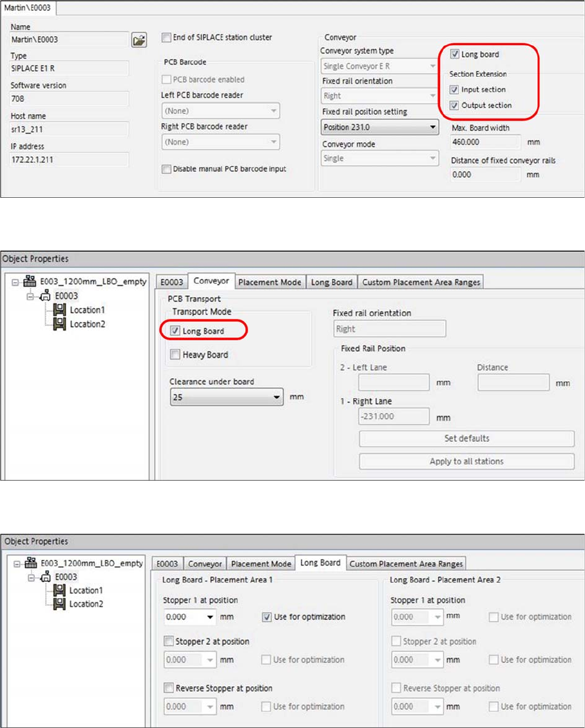Open Conveyor mode dropdown

tap(379, 158)
